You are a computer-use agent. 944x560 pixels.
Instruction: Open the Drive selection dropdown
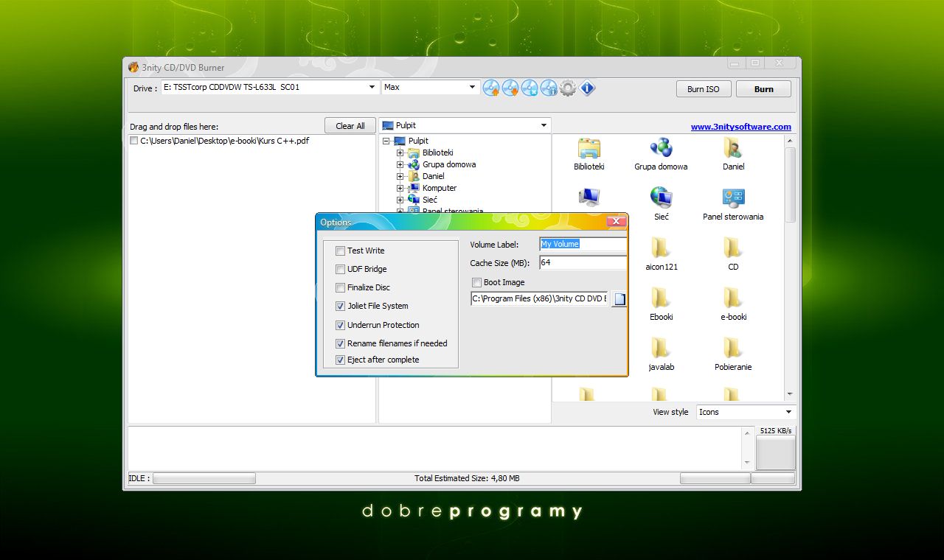pyautogui.click(x=372, y=87)
